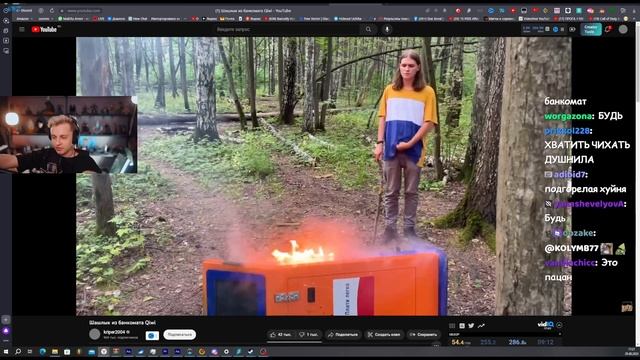Open more actions ellipsis below Сохранить
Image resolution: width=640 pixels, height=360 pixels.
pyautogui.click(x=436, y=345)
